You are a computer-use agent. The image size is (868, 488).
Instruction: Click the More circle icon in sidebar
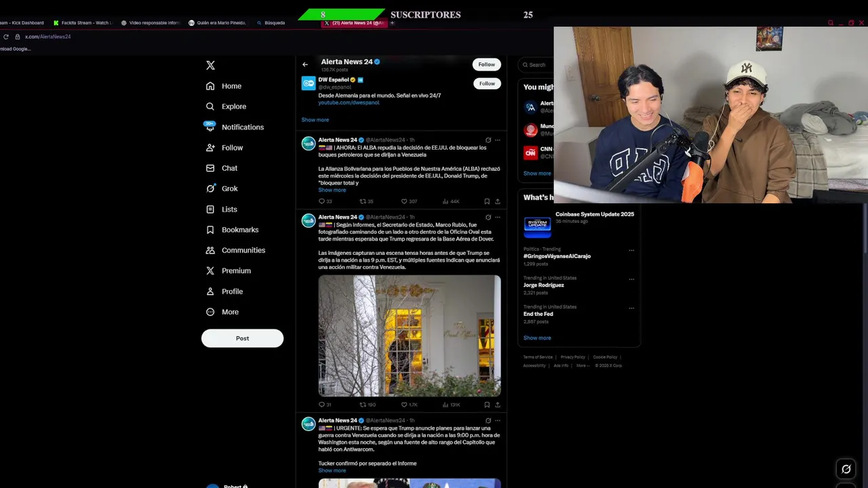tap(210, 312)
